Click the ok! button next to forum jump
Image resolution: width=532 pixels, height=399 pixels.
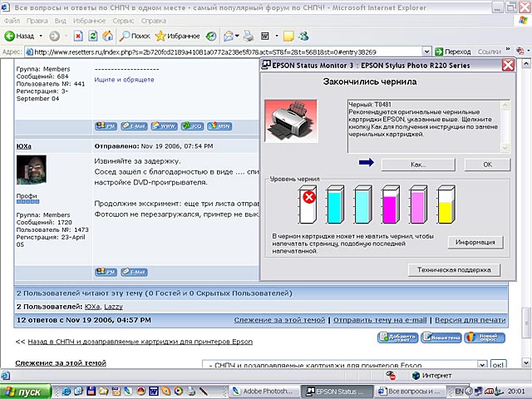(498, 365)
